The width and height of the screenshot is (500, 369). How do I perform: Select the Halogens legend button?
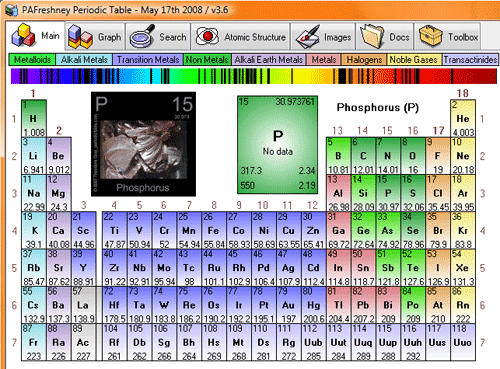364,60
